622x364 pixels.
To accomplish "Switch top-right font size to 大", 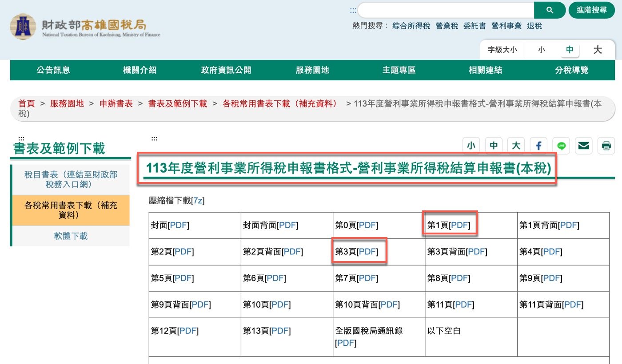I will pyautogui.click(x=598, y=50).
